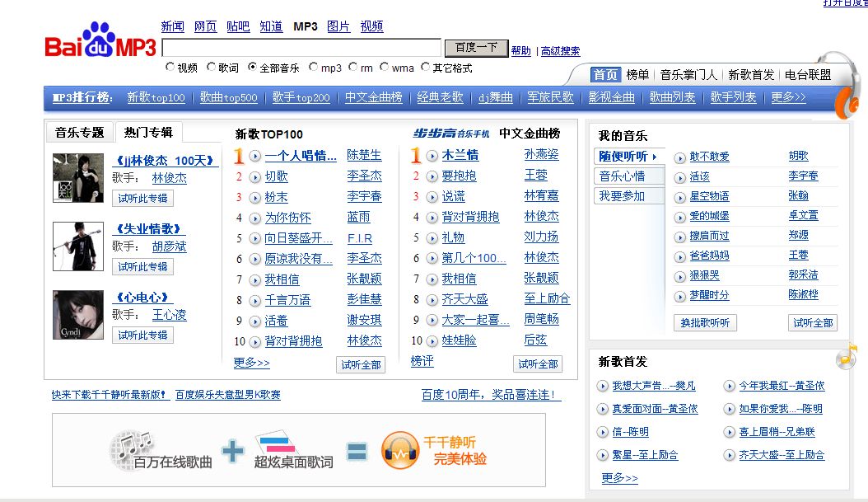Switch to 音乐专题 tab
Screen dimensions: 868x502
(79, 133)
